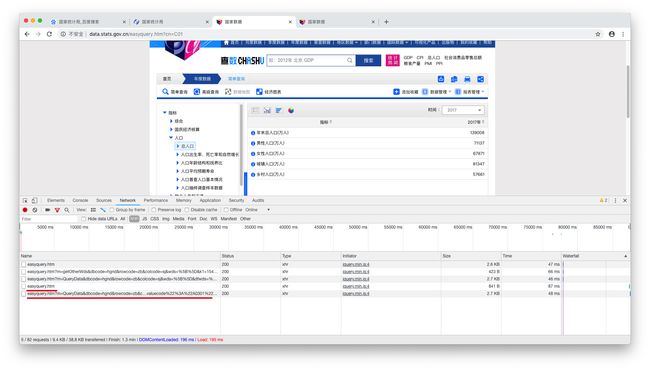Click the bar chart icon above data
Image resolution: width=650 pixels, height=370 pixels.
click(279, 110)
